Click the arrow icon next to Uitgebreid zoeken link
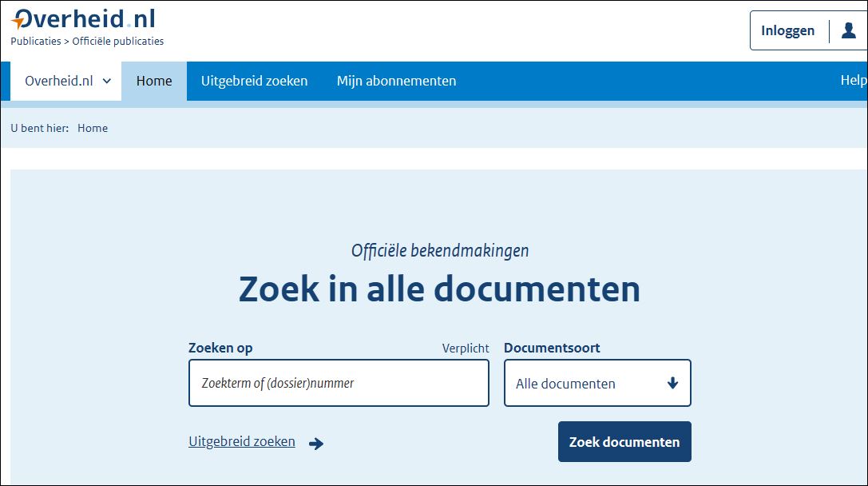868x486 pixels. (x=316, y=444)
